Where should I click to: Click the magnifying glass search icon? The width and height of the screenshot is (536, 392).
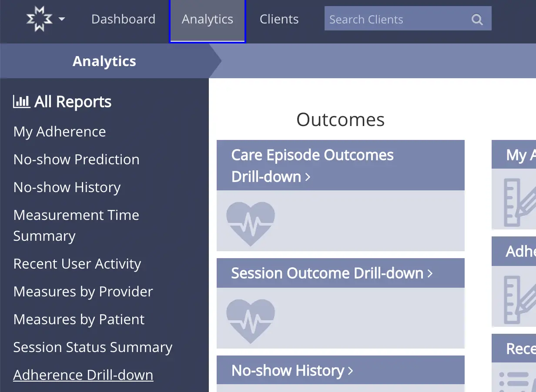coord(477,19)
